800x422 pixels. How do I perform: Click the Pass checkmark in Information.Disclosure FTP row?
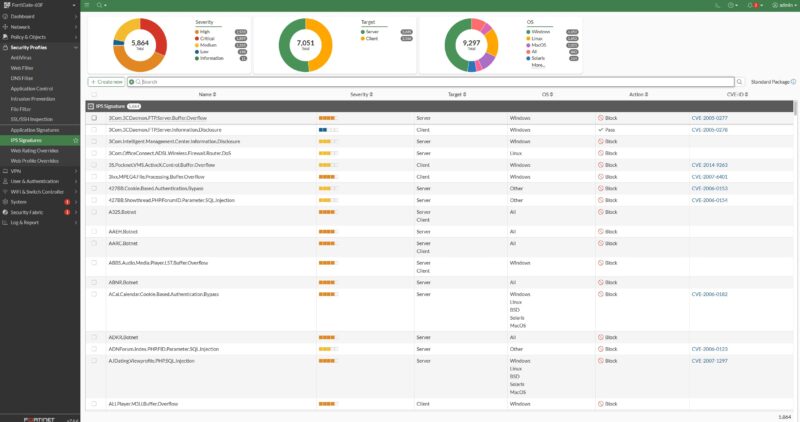click(601, 130)
